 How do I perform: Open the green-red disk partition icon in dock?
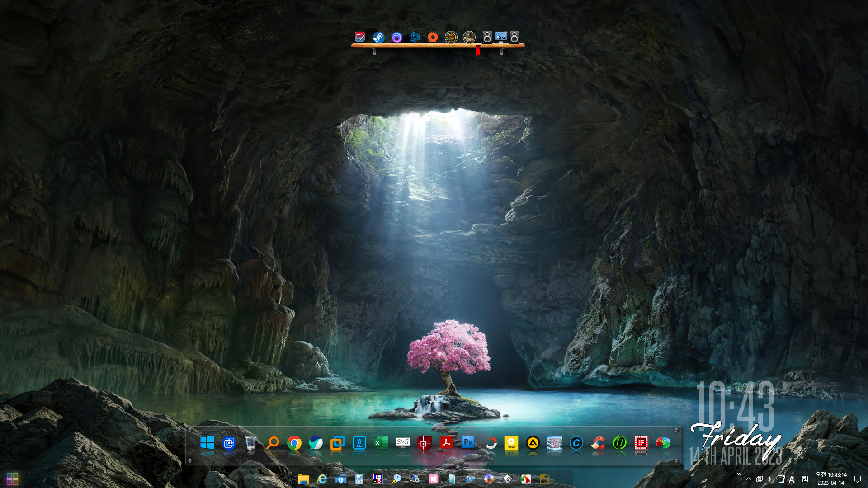[x=663, y=443]
